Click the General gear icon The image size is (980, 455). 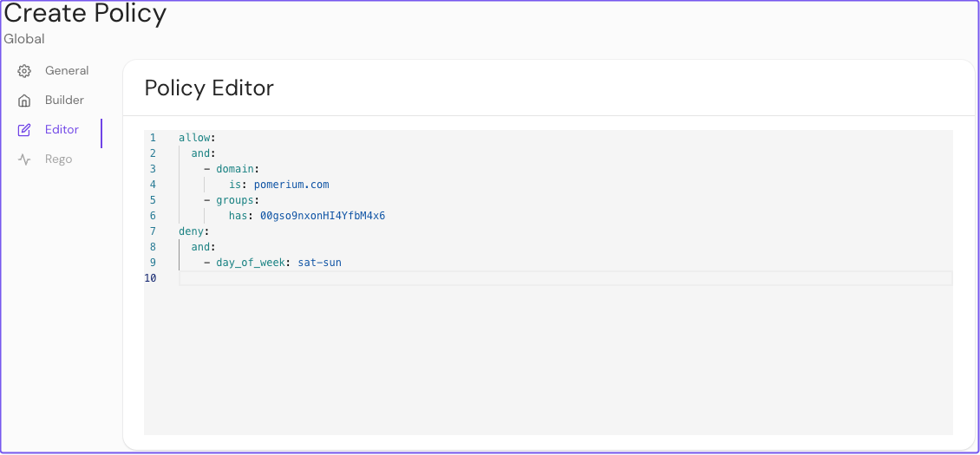point(23,71)
